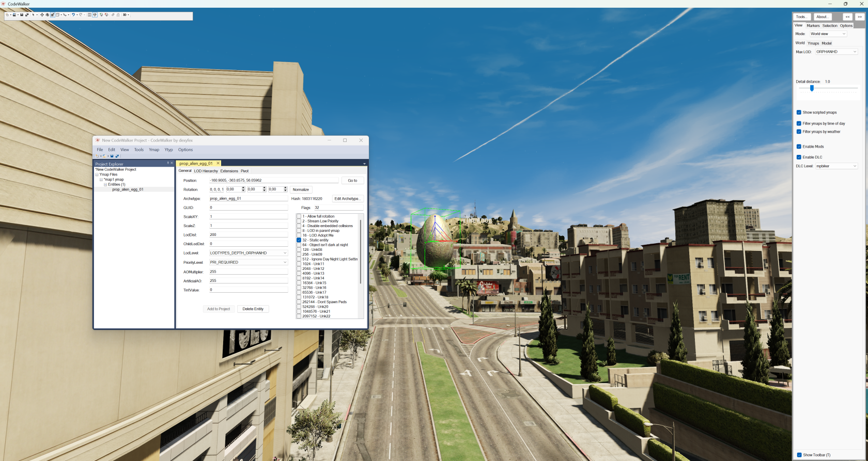
Task: Click the Open folder icon in project toolbar
Action: [103, 156]
